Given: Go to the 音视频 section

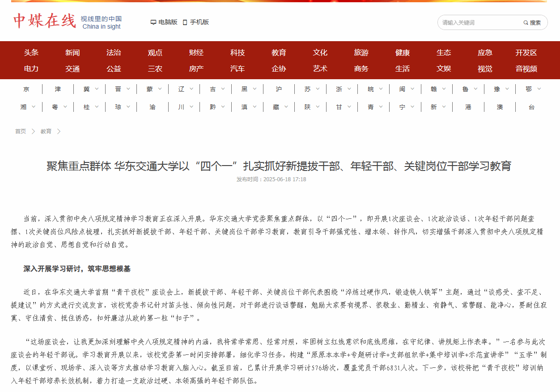Looking at the screenshot, I should [526, 69].
